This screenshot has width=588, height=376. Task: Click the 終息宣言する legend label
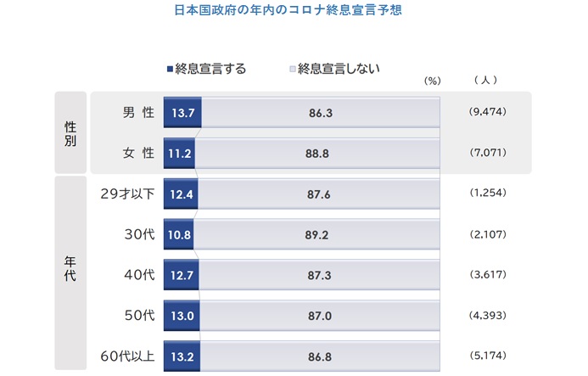click(210, 69)
